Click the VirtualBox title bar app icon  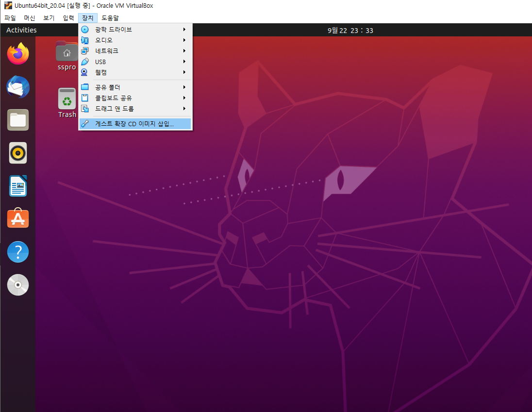pyautogui.click(x=8, y=5)
